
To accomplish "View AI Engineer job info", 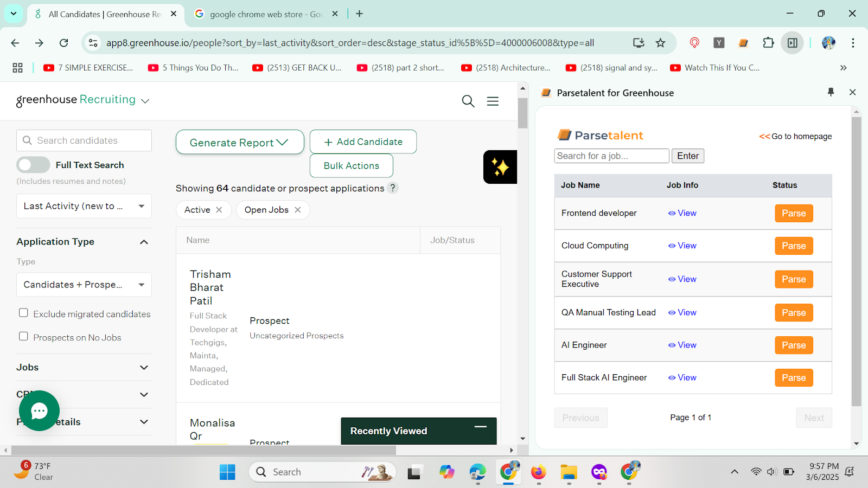I will tap(682, 345).
